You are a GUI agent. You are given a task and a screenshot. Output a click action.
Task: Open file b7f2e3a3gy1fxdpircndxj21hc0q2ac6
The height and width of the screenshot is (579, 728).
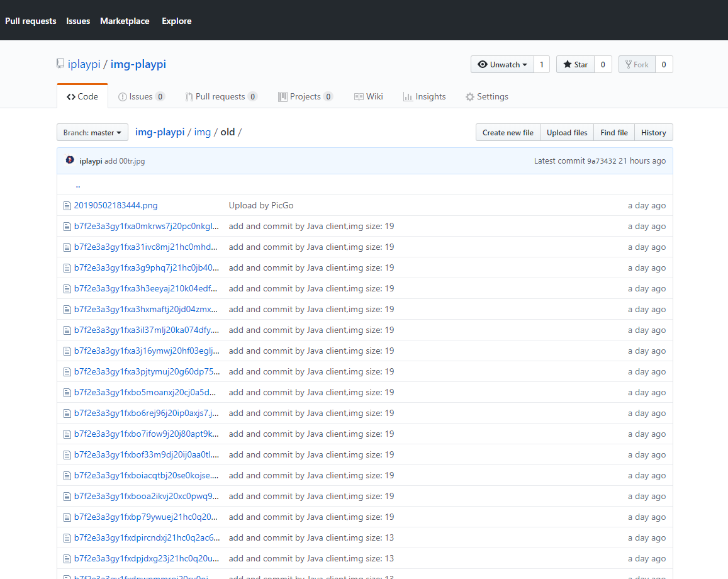tap(147, 537)
